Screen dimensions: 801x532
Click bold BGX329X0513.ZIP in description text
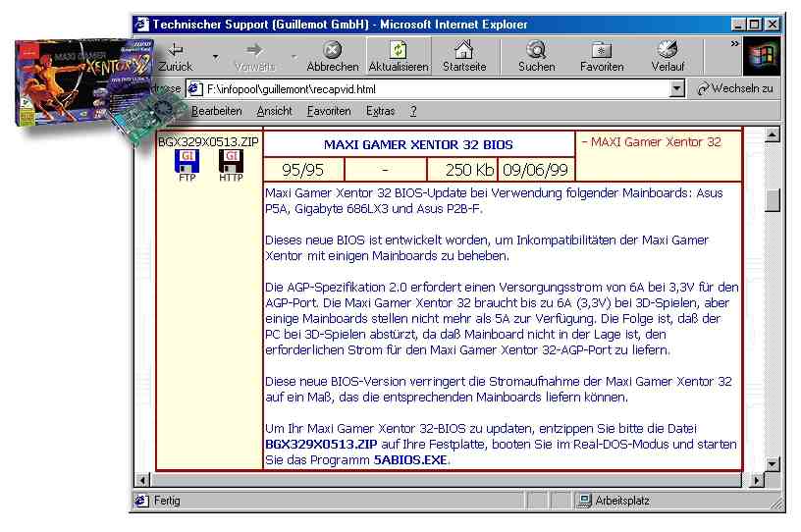321,444
